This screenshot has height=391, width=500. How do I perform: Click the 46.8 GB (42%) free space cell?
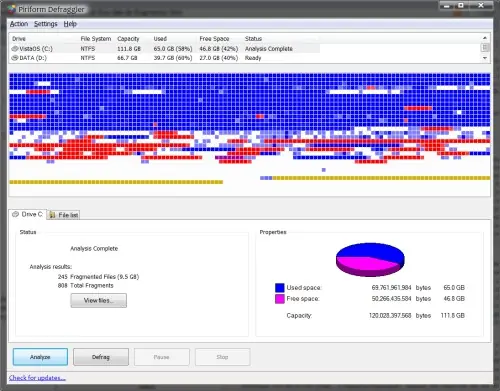point(219,49)
